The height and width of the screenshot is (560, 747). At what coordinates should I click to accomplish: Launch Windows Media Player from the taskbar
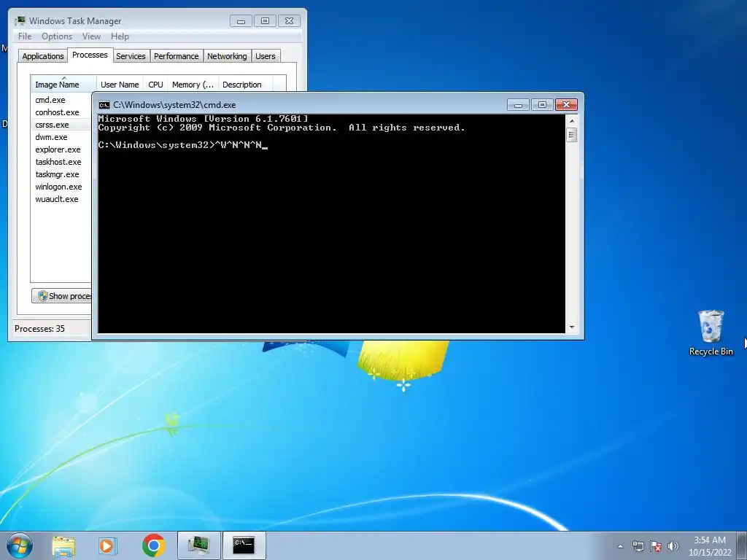108,545
